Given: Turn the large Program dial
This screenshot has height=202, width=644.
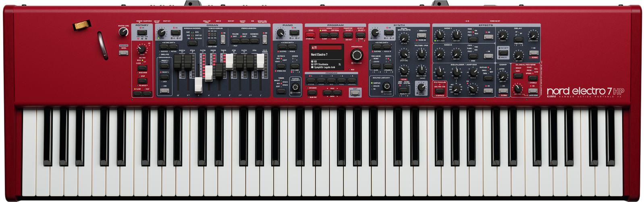Looking at the screenshot, I should (x=357, y=55).
